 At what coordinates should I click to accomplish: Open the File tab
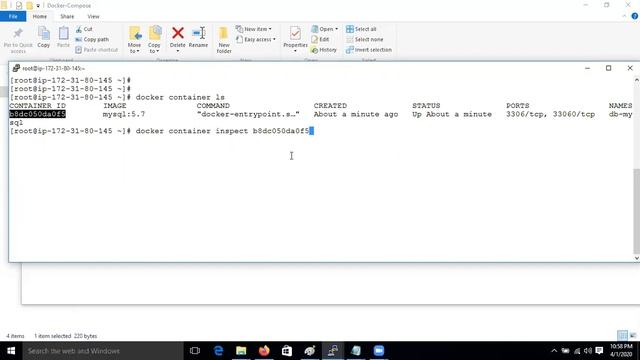pyautogui.click(x=13, y=16)
